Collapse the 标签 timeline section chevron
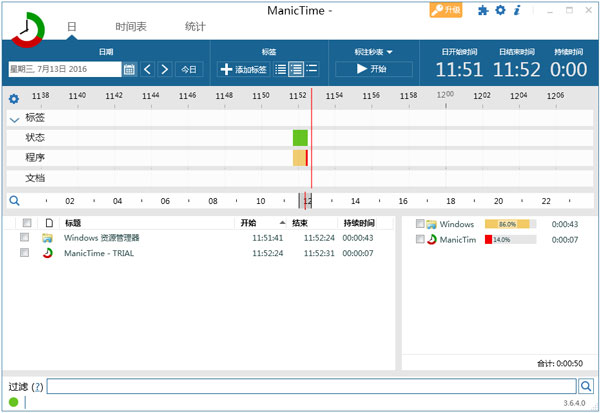The height and width of the screenshot is (413, 600). click(14, 120)
